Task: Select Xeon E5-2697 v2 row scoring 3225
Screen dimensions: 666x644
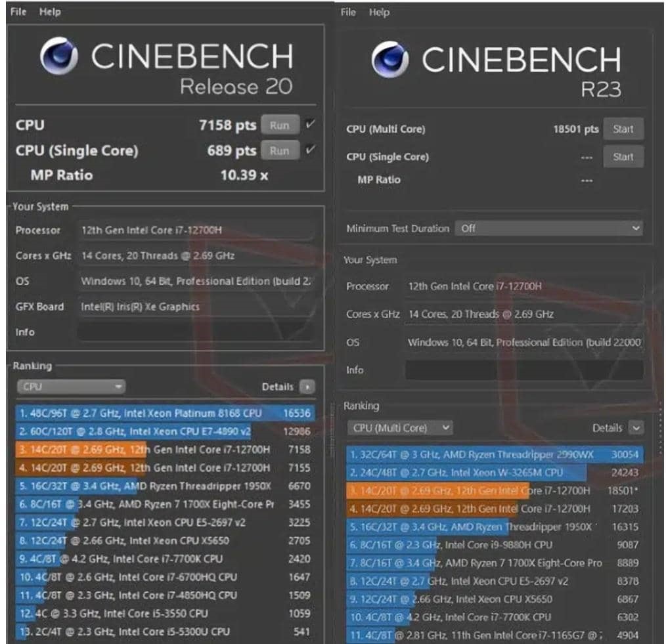Action: pos(166,523)
